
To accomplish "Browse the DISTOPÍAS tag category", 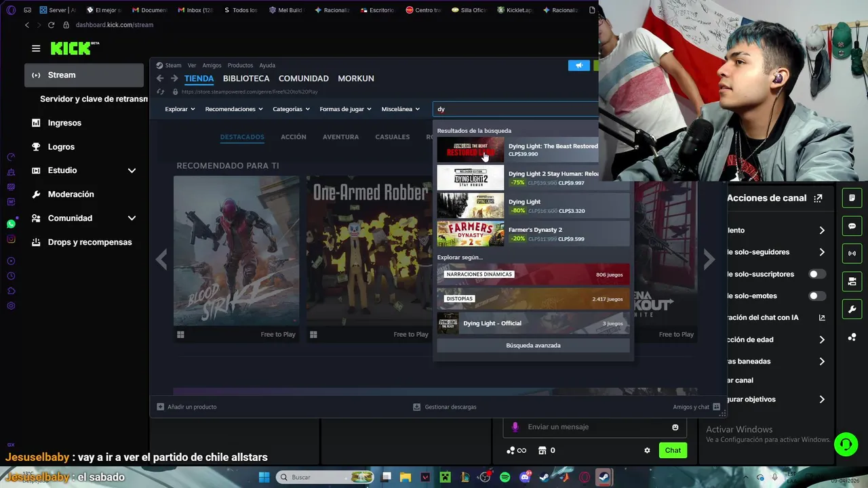I will click(x=533, y=299).
